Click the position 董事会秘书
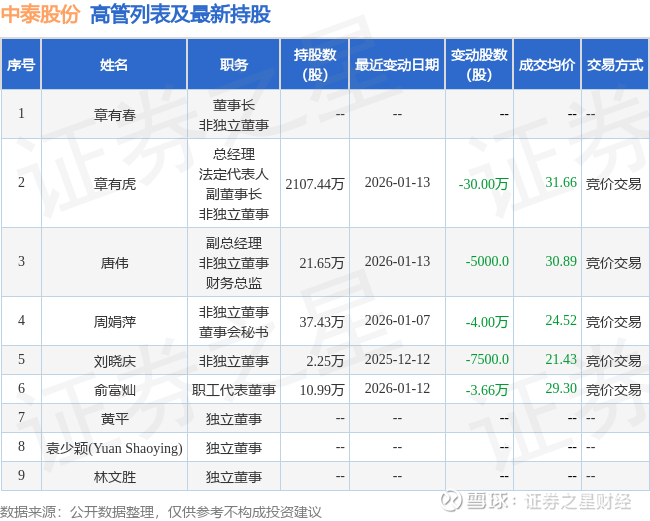This screenshot has width=650, height=521. click(x=234, y=332)
